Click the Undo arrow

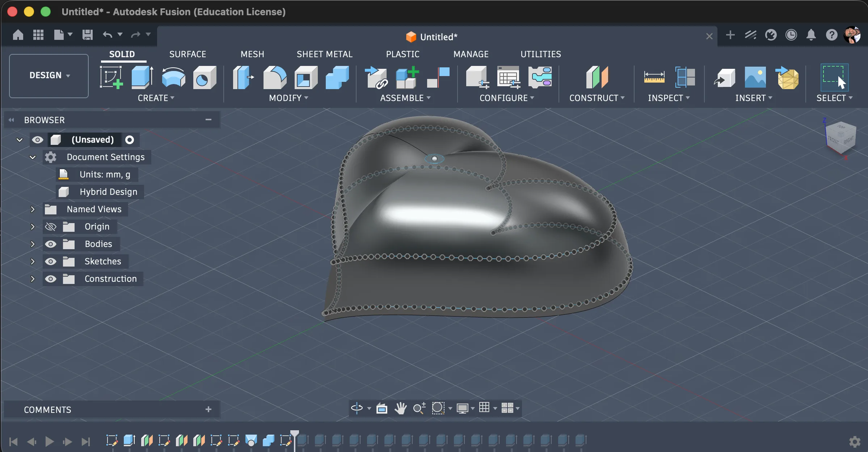point(108,35)
